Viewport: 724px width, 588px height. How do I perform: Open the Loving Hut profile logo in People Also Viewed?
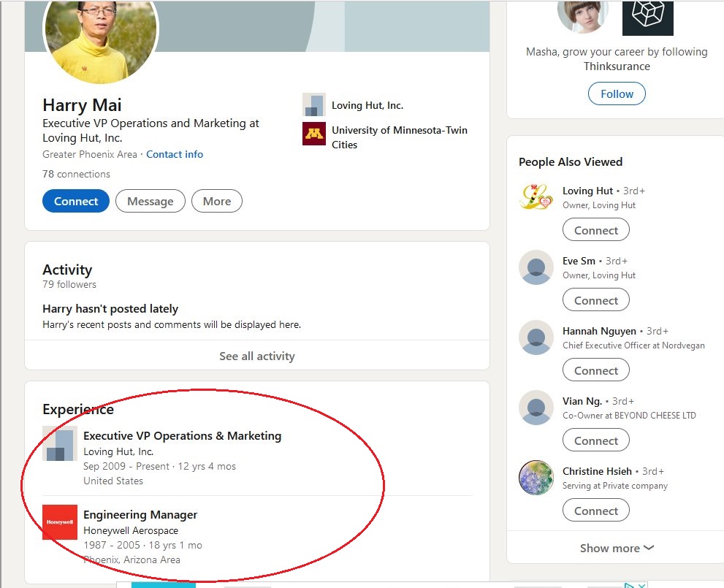[536, 197]
